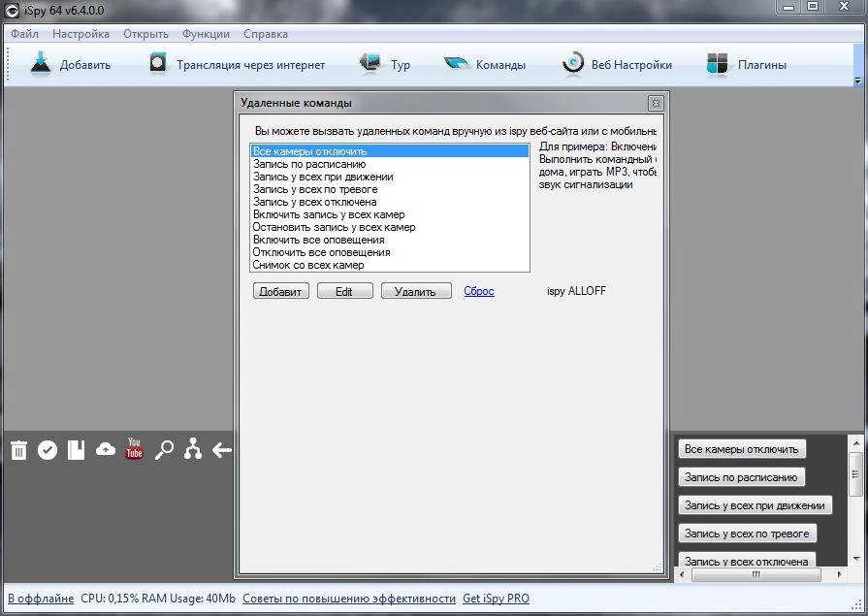Open Трансляция через интернет toolbar item
This screenshot has height=616, width=868.
click(x=237, y=65)
